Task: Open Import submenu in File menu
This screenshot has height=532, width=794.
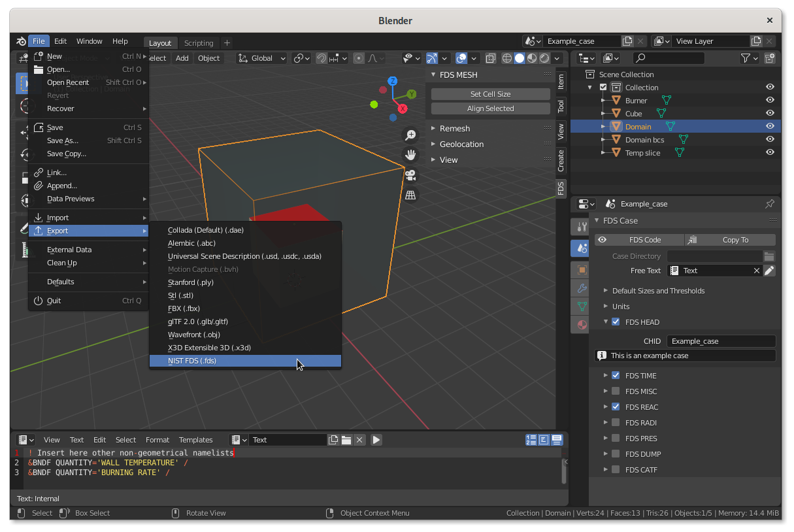Action: point(88,218)
